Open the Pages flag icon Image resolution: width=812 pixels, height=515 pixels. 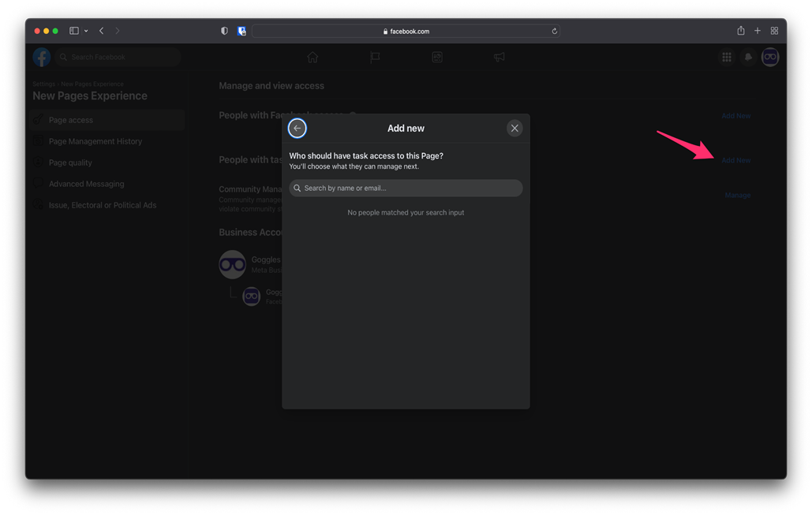click(375, 58)
